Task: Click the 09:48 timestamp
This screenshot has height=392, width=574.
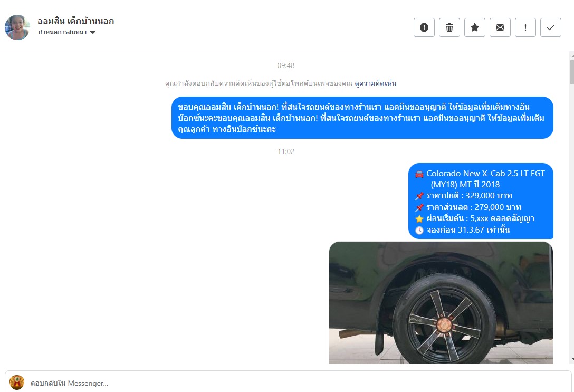Action: (285, 65)
